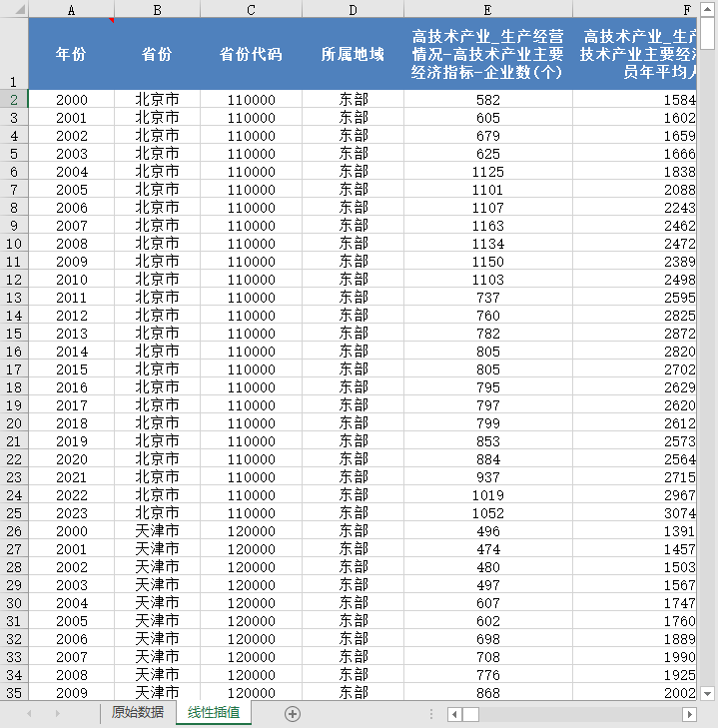Click horizontal scrollbar right arrow
Screen dimensions: 718x728
tap(689, 714)
